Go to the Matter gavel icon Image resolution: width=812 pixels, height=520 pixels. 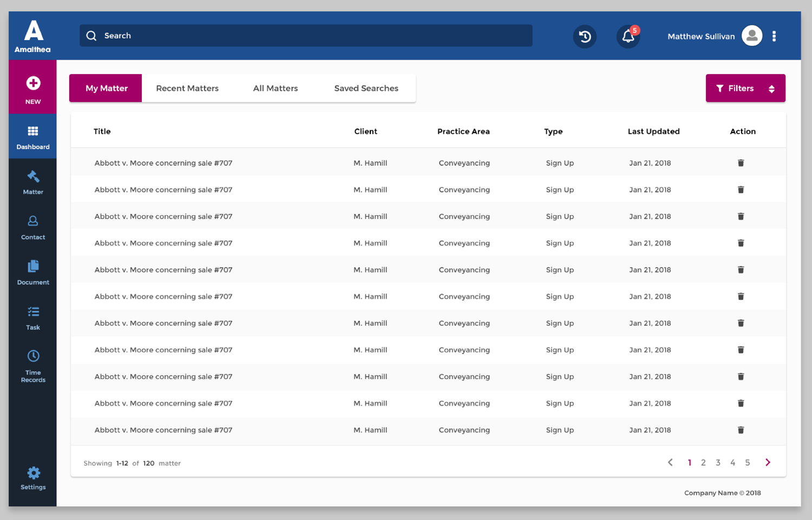click(x=33, y=177)
